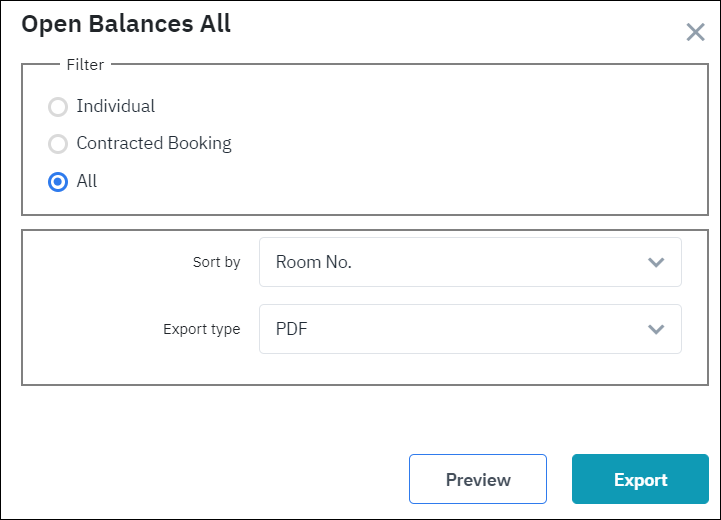Screen dimensions: 721x520
Task: Click the "Room No." selected value
Action: pos(314,262)
